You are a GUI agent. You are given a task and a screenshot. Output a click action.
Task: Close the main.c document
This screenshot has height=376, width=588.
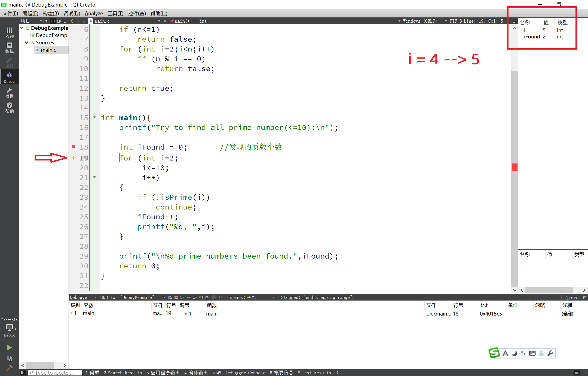click(x=165, y=21)
